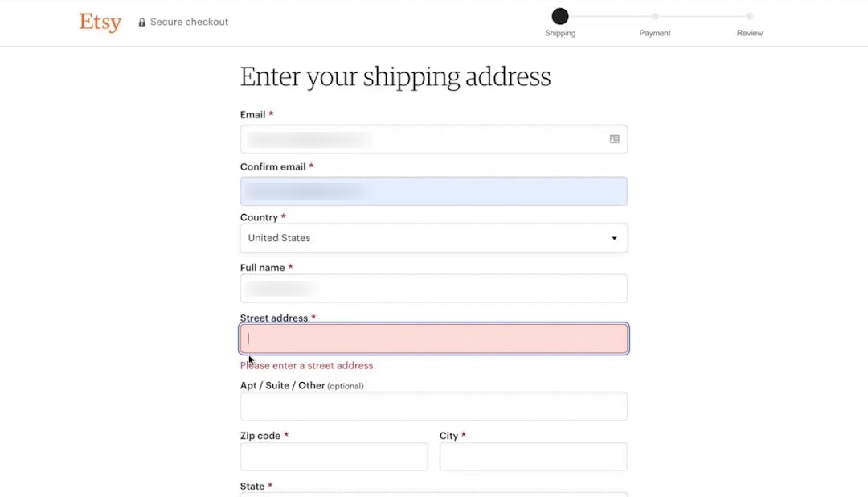Image resolution: width=868 pixels, height=497 pixels.
Task: Click the contact card icon inside the Email field
Action: click(x=614, y=138)
